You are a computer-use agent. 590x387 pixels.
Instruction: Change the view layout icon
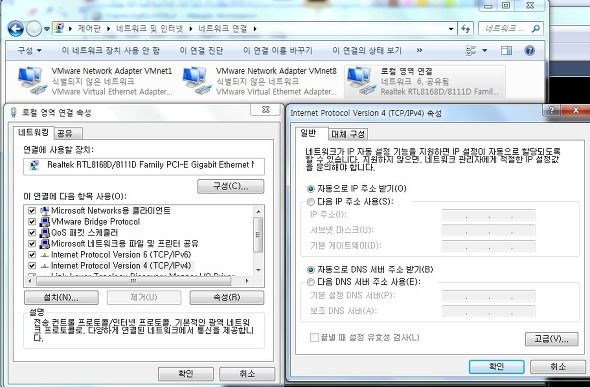(x=471, y=50)
